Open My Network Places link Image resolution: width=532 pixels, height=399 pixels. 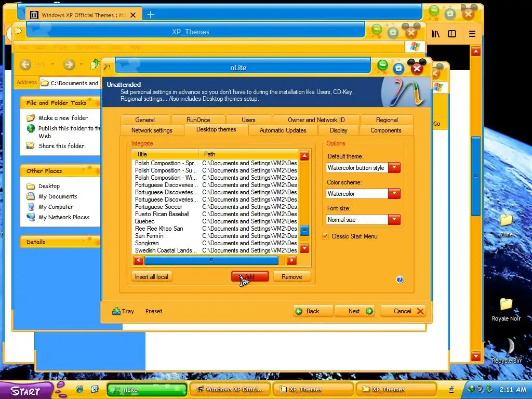click(x=64, y=217)
